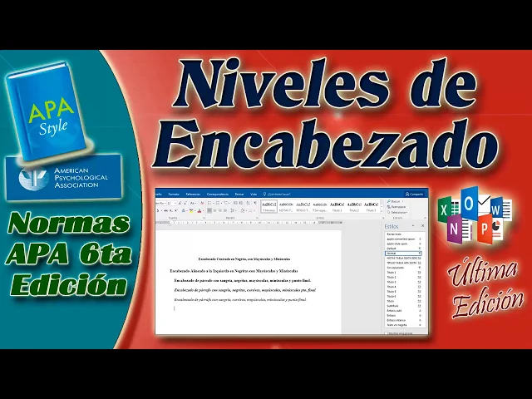The width and height of the screenshot is (532, 399).
Task: Toggle the Mostrar vista previa checkbox
Action: [x=387, y=333]
